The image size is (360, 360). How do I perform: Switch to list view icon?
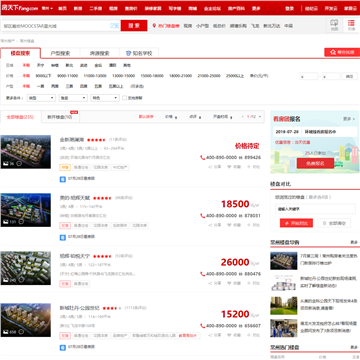coord(351,25)
